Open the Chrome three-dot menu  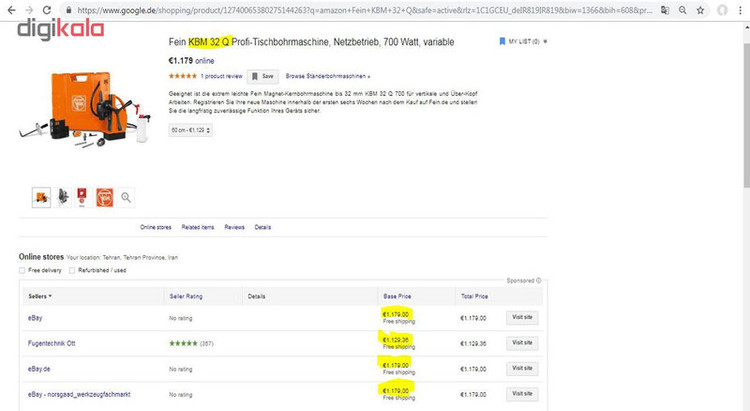(x=741, y=9)
